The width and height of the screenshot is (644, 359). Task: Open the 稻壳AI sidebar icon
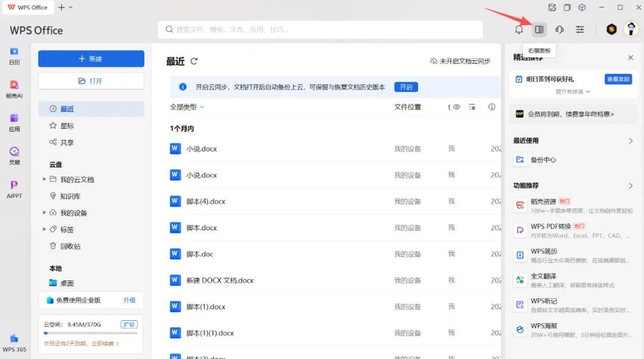14,89
